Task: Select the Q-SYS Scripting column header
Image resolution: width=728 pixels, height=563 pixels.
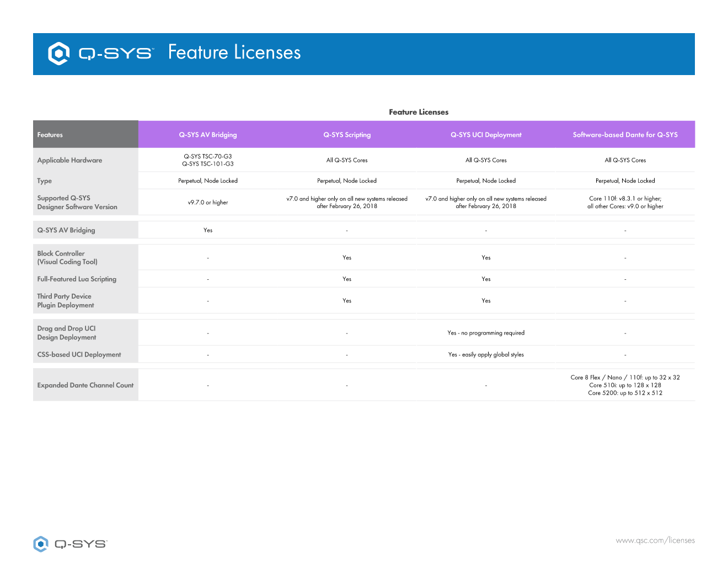Action: tap(347, 135)
